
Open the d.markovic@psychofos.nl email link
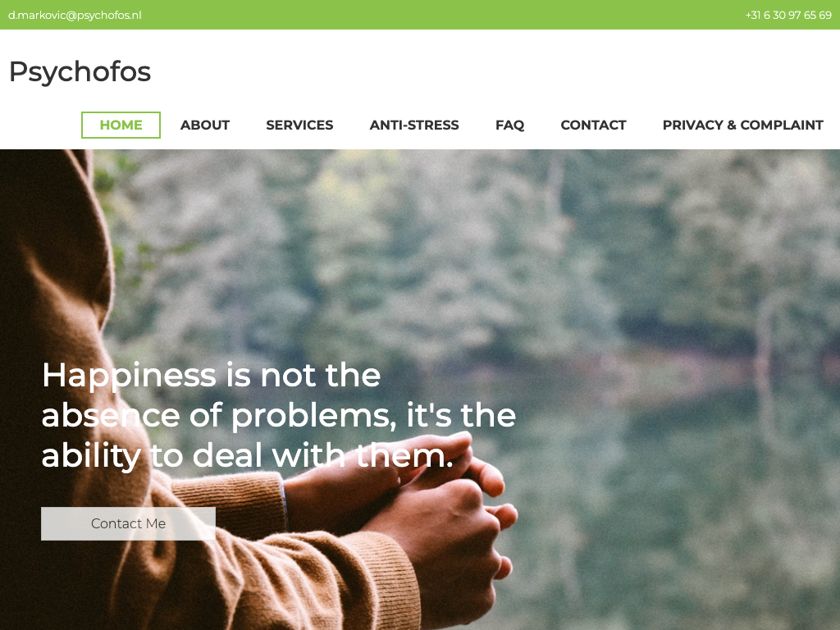coord(75,15)
